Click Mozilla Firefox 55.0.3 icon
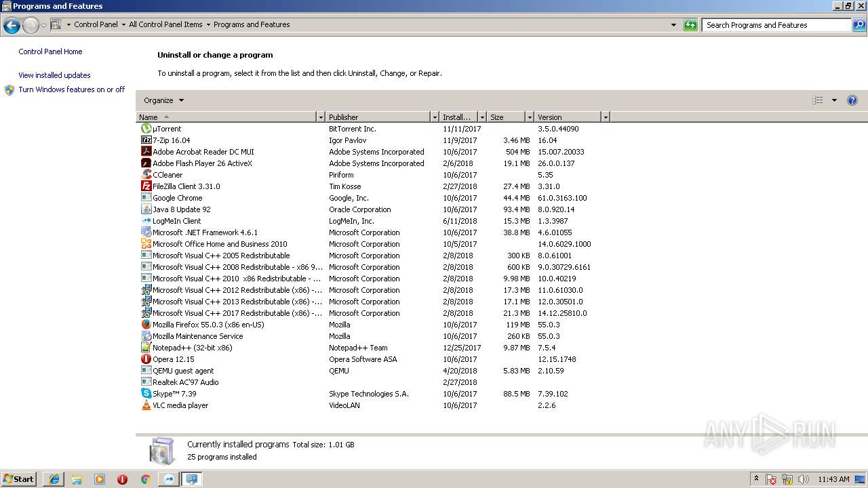Viewport: 868px width, 488px height. pos(146,325)
